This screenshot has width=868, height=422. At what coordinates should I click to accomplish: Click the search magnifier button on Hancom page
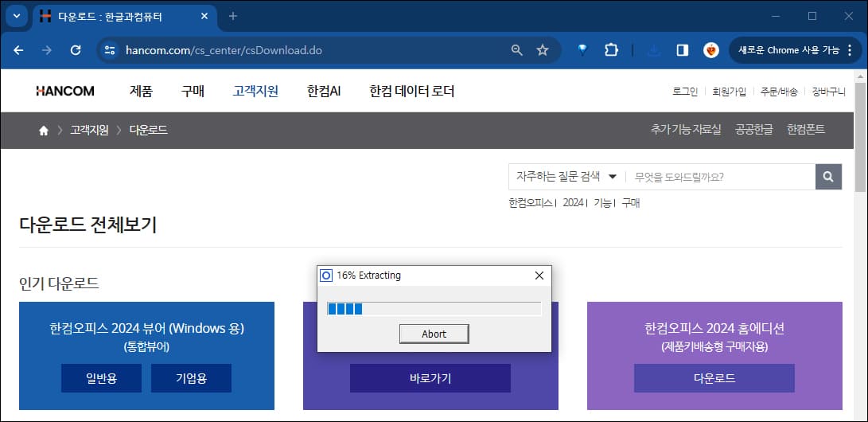coord(828,177)
